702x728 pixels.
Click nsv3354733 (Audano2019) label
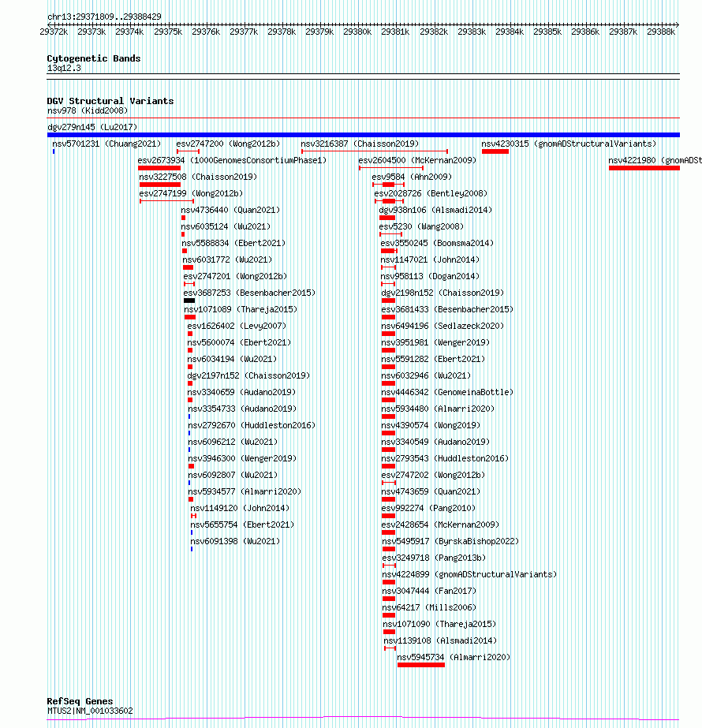[x=242, y=409]
